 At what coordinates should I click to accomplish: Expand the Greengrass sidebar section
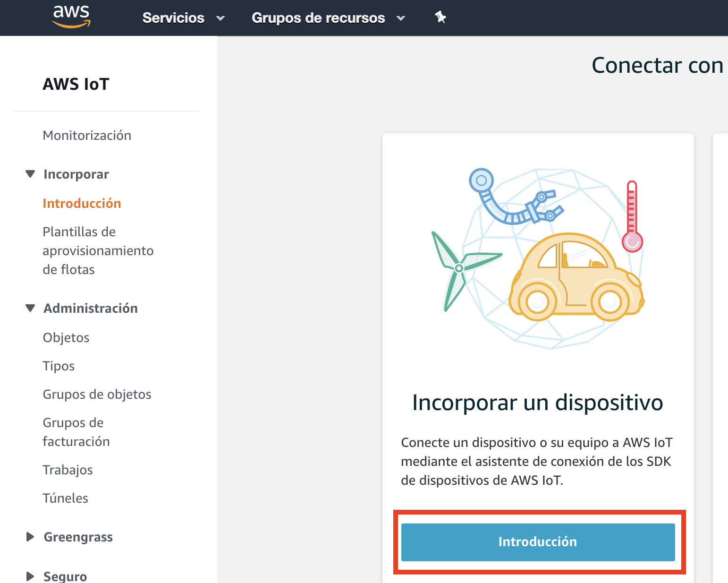click(30, 537)
